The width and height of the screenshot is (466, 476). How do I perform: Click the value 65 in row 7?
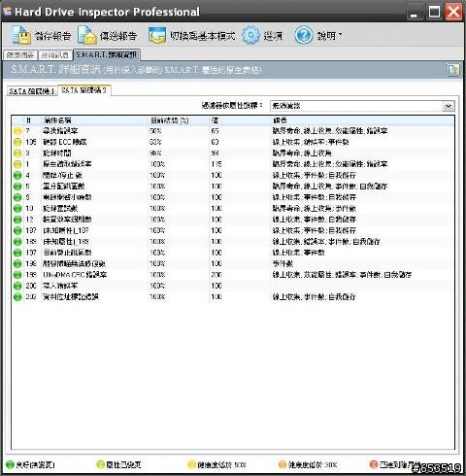[215, 131]
